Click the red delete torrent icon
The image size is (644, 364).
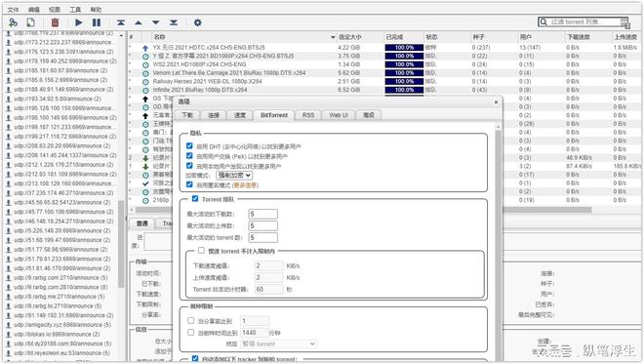tap(55, 22)
